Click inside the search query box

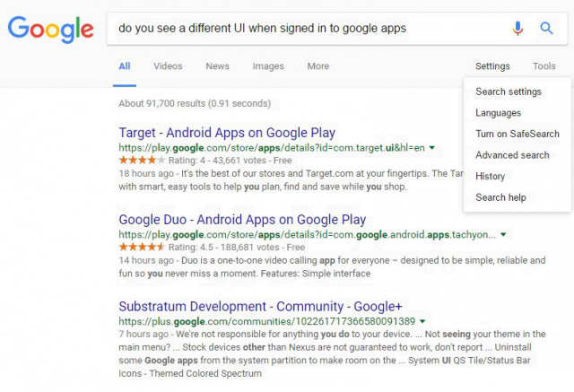click(x=305, y=29)
